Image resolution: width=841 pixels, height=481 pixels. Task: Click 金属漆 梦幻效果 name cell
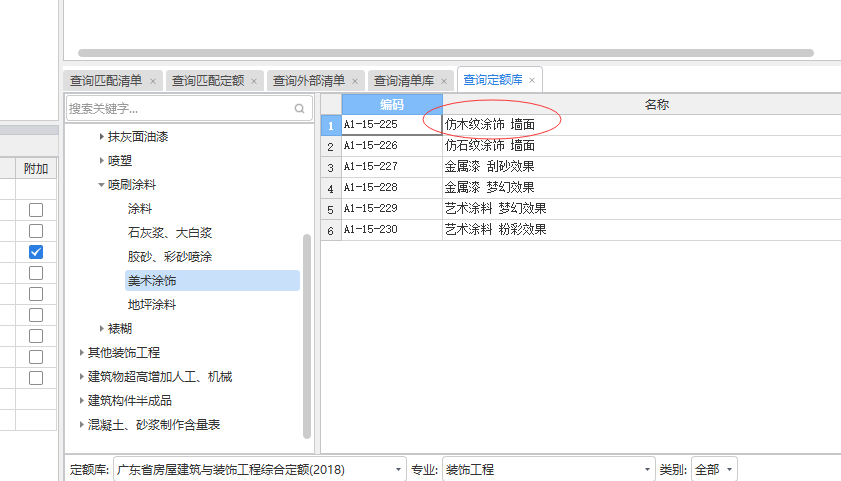(642, 187)
